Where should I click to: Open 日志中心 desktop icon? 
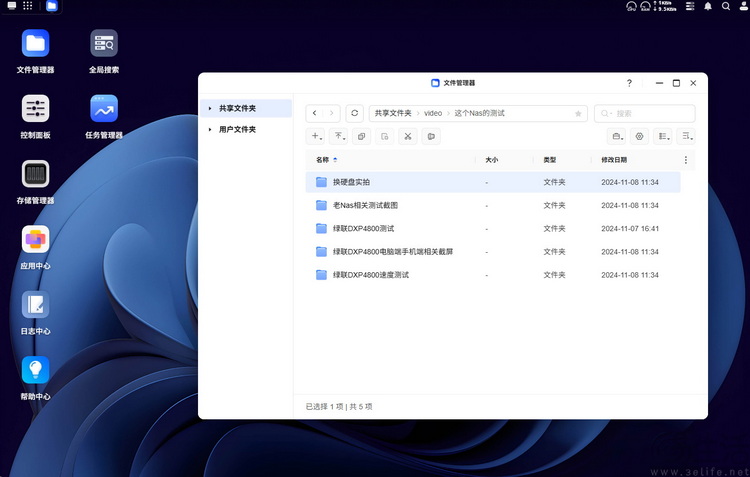[x=35, y=305]
